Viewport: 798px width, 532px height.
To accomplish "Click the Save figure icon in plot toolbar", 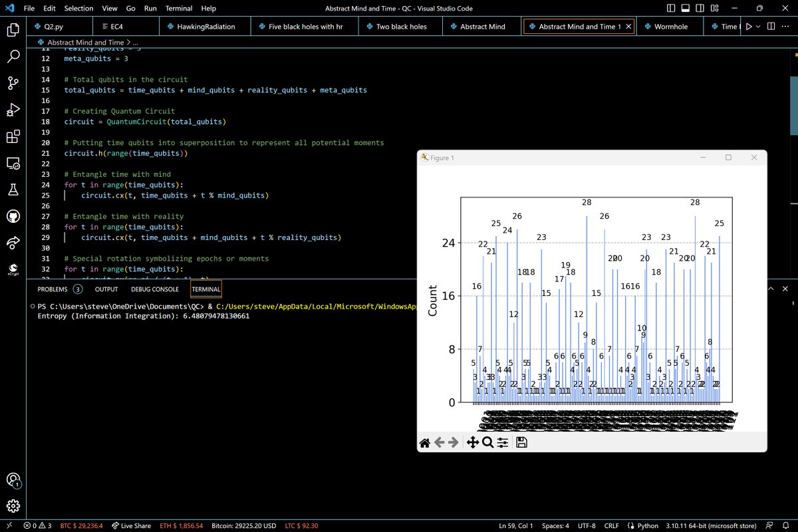I will 521,442.
